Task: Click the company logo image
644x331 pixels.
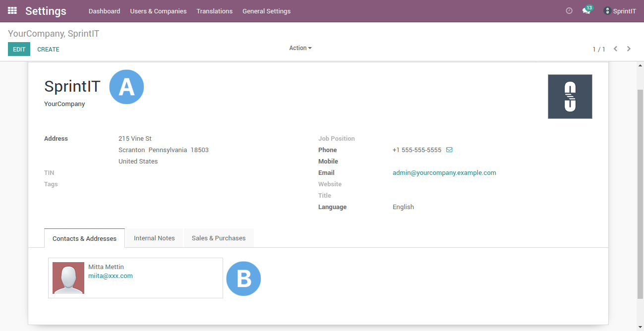Action: (x=570, y=96)
